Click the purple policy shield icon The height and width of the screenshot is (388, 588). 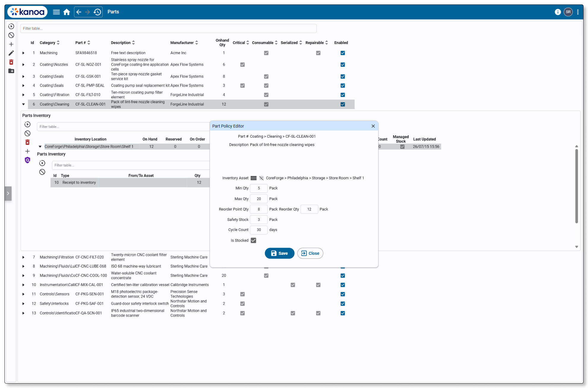(27, 160)
